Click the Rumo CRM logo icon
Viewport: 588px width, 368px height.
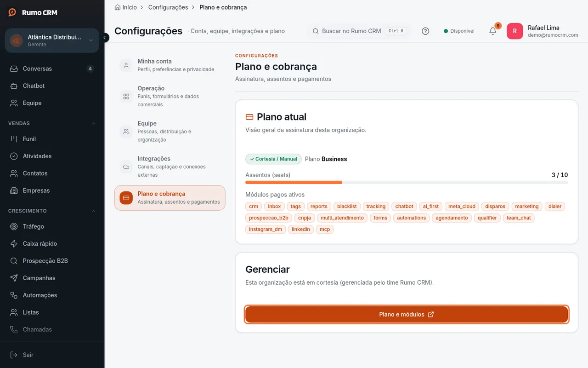tap(12, 12)
